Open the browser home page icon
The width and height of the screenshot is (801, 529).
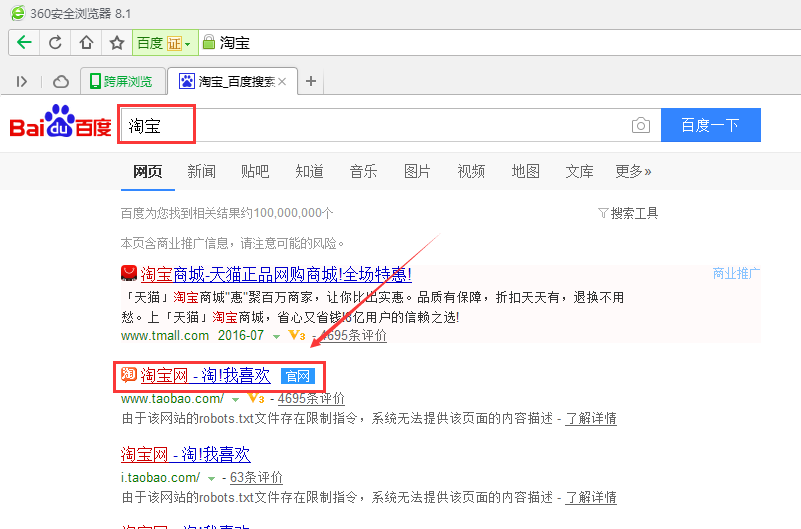[x=86, y=42]
